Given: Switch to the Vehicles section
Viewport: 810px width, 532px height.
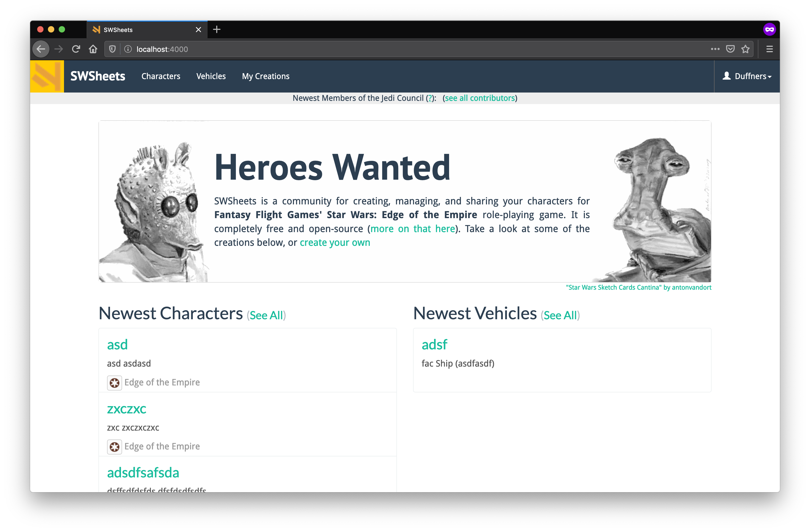Looking at the screenshot, I should pyautogui.click(x=211, y=76).
